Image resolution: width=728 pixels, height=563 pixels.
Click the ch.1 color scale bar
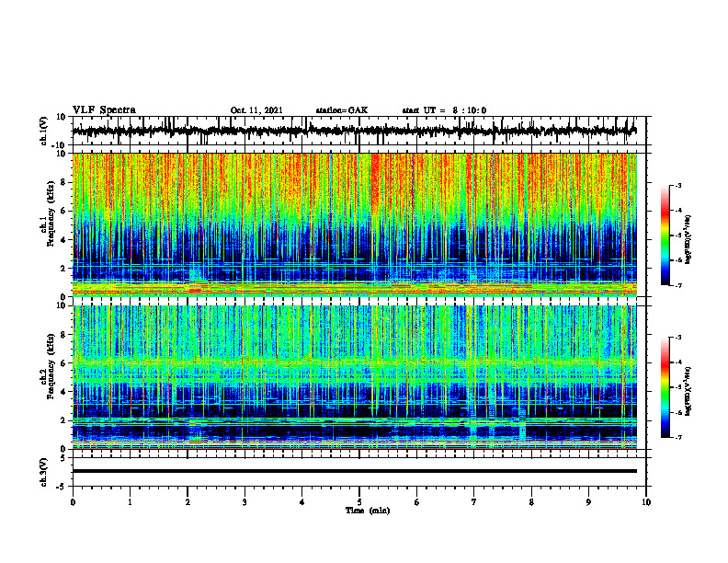(665, 236)
